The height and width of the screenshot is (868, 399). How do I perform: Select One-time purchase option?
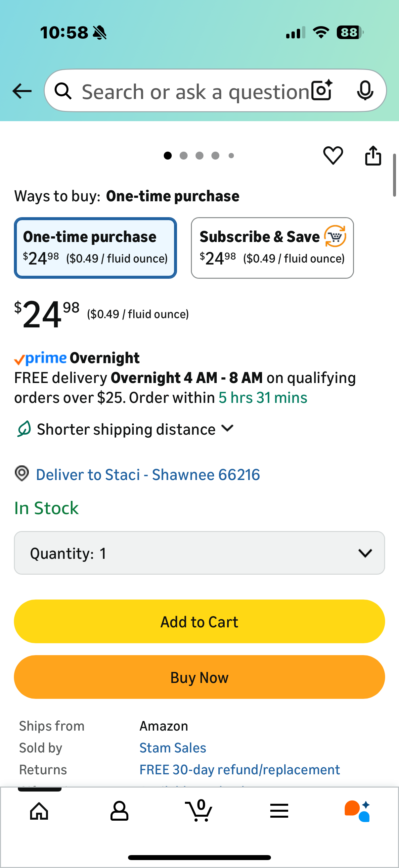(95, 248)
